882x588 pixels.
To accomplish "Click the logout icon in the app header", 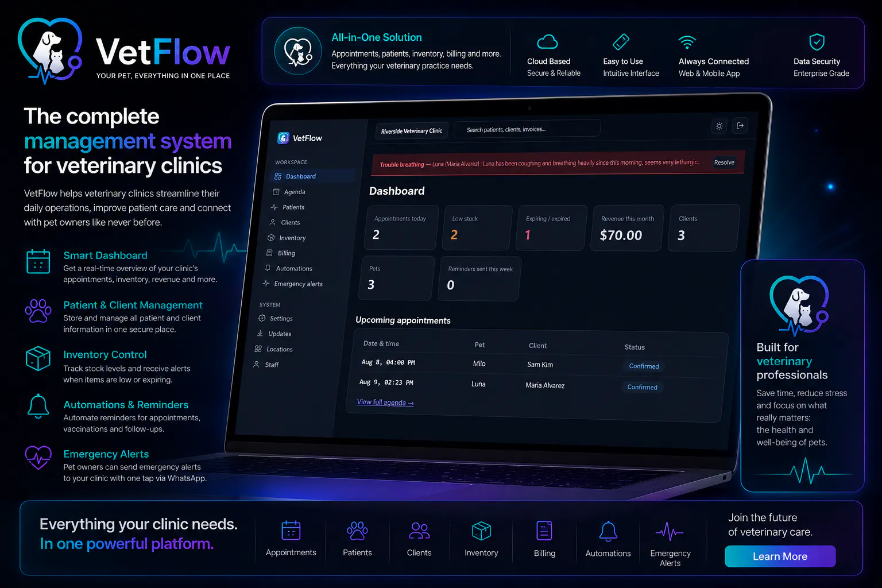I will point(740,125).
